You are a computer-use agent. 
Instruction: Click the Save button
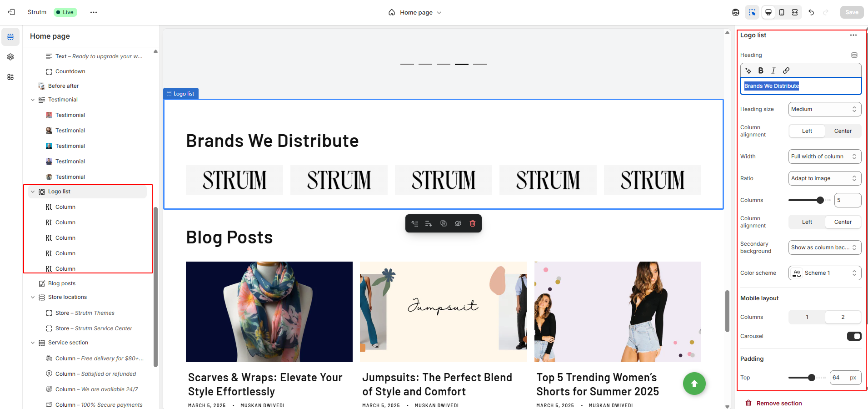pos(852,12)
